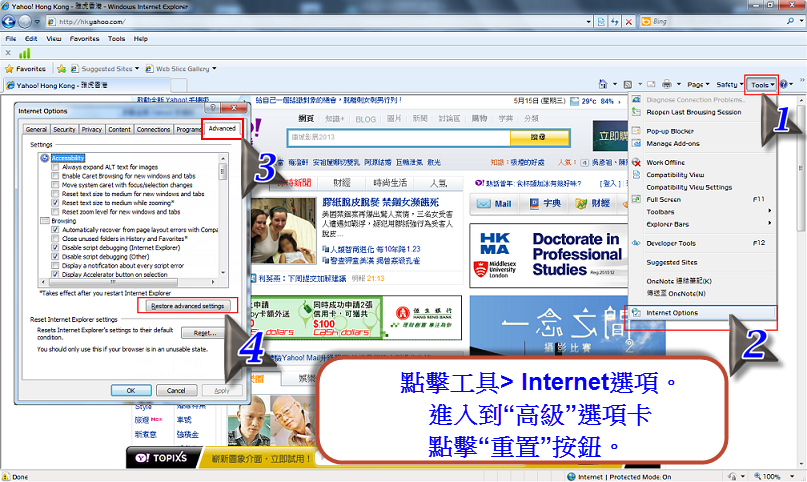Click the zoom level magnifier in status bar

coord(758,476)
